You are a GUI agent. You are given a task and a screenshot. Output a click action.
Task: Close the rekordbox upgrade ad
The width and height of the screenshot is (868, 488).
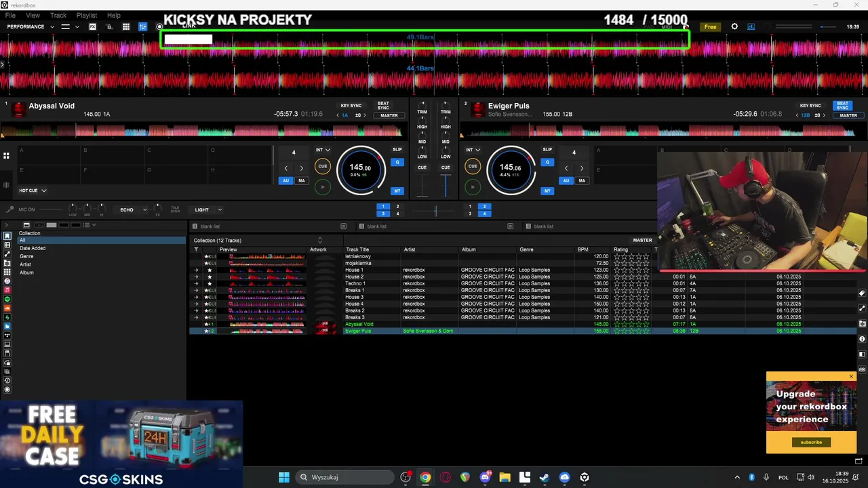pos(851,376)
